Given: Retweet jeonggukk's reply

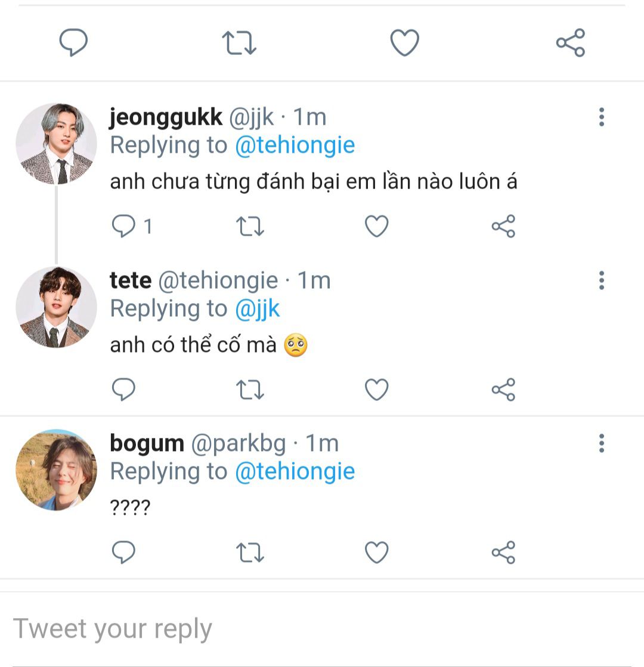Looking at the screenshot, I should (250, 227).
